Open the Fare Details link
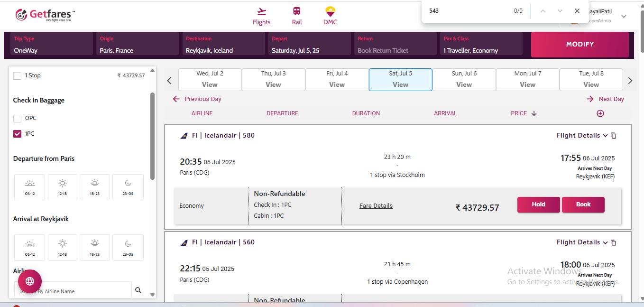 coord(376,206)
